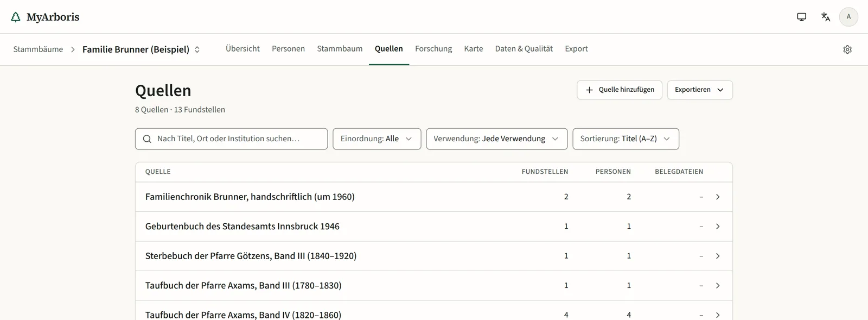Go to the Forschung tab
The image size is (868, 320).
click(433, 49)
